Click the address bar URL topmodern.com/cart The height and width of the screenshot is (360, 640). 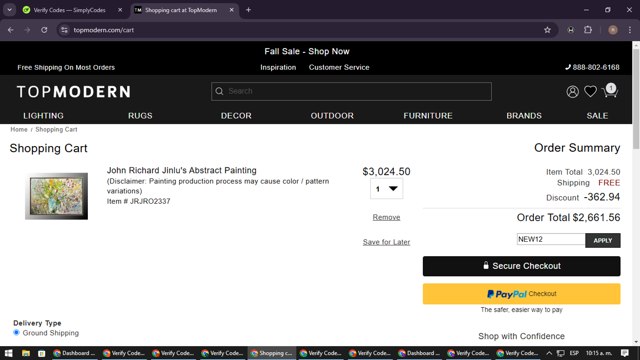click(x=104, y=30)
